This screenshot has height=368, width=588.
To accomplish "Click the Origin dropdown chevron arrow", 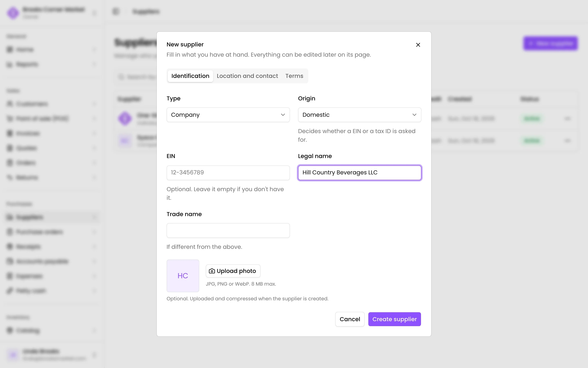I will [414, 115].
